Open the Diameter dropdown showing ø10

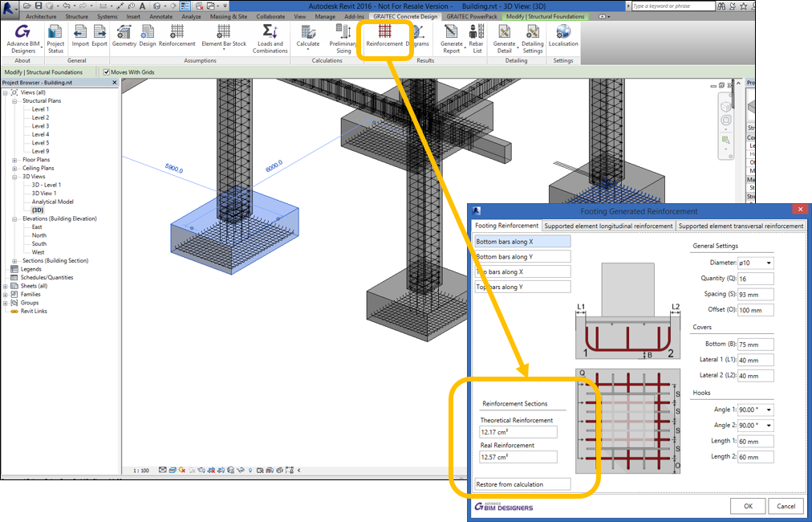(x=754, y=263)
